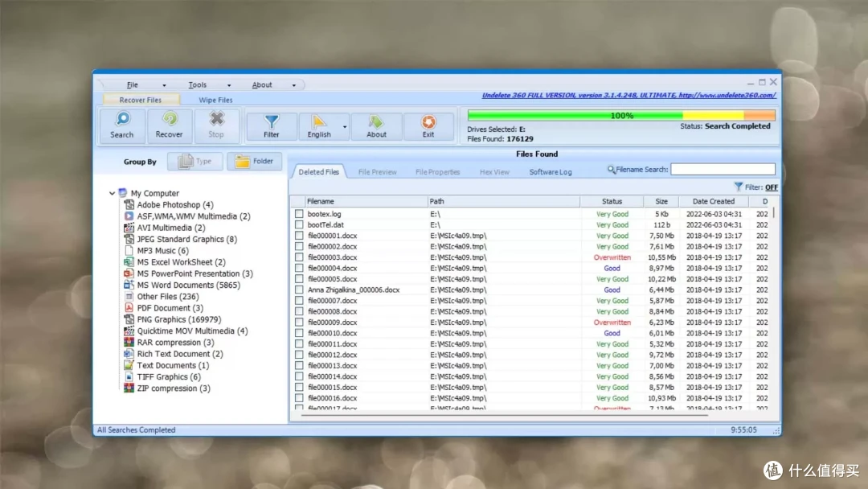Select the Rich Text Document icon
This screenshot has width=868, height=489.
pyautogui.click(x=129, y=354)
